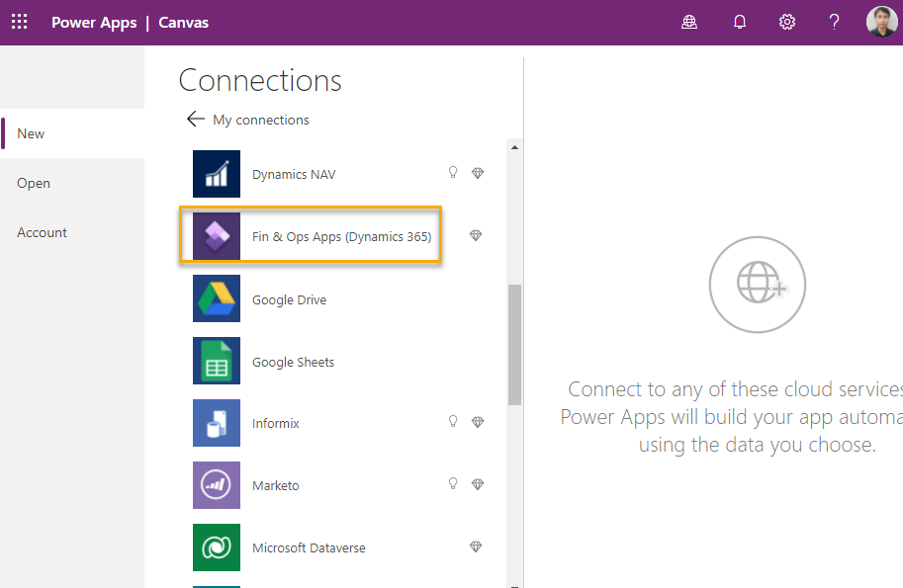Choose the Google Drive text label
903x588 pixels.
click(x=289, y=299)
